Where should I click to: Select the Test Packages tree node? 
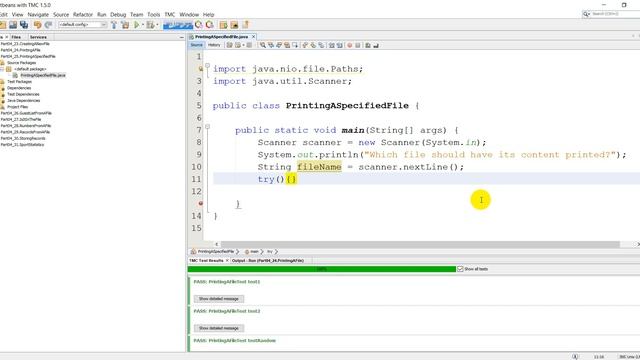[19, 82]
